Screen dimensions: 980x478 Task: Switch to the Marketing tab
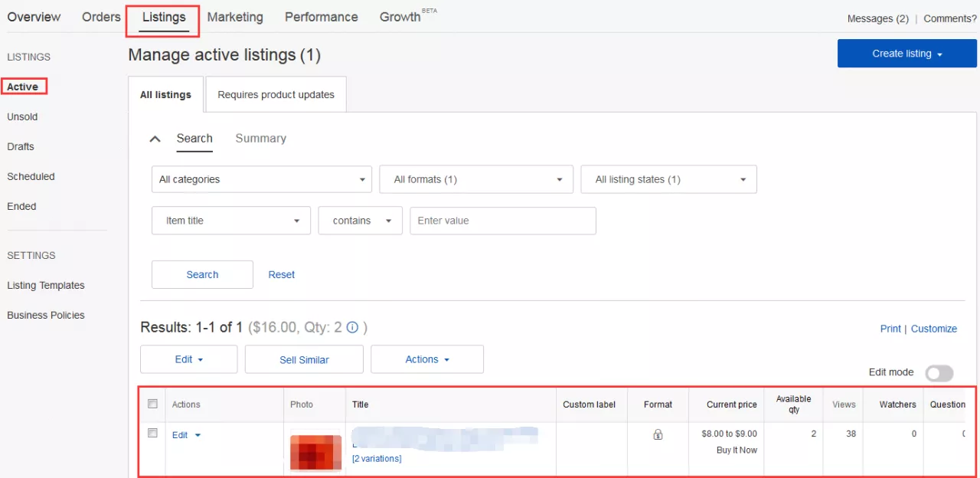(235, 17)
